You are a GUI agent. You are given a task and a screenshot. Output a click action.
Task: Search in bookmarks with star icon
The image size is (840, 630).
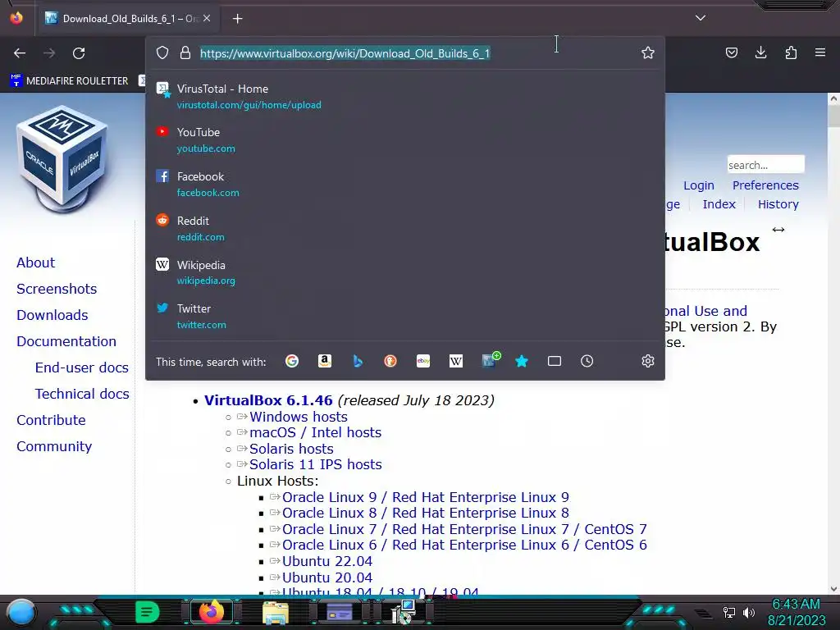(522, 361)
